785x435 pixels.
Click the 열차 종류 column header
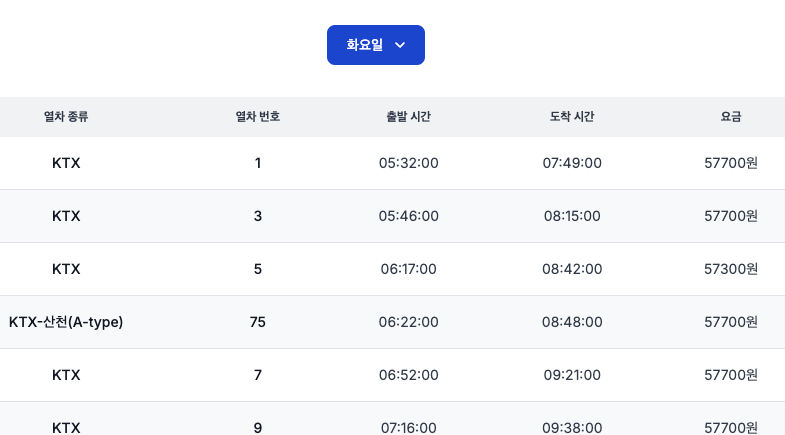point(66,117)
